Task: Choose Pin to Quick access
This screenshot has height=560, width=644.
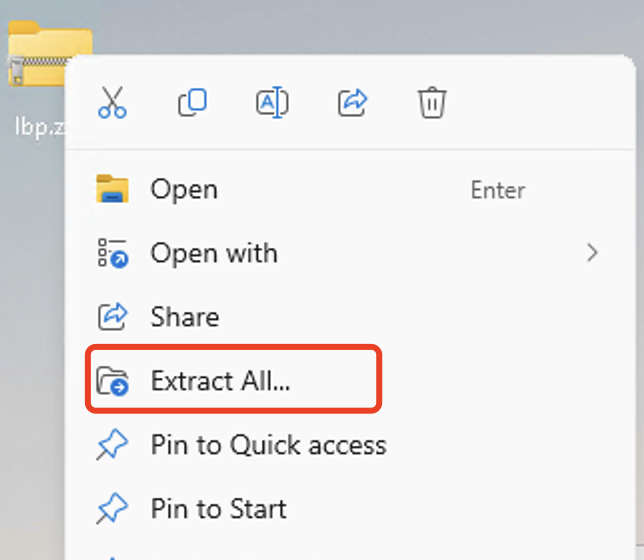Action: point(268,445)
